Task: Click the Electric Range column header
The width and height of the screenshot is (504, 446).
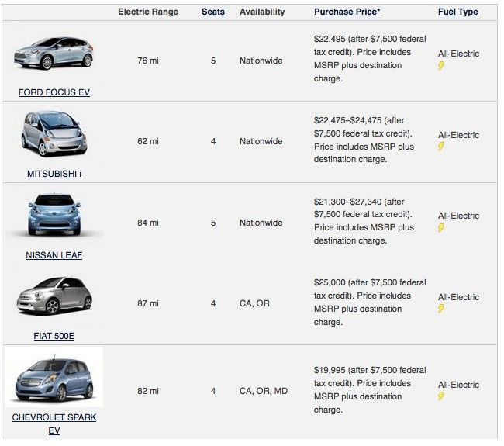Action: (148, 12)
